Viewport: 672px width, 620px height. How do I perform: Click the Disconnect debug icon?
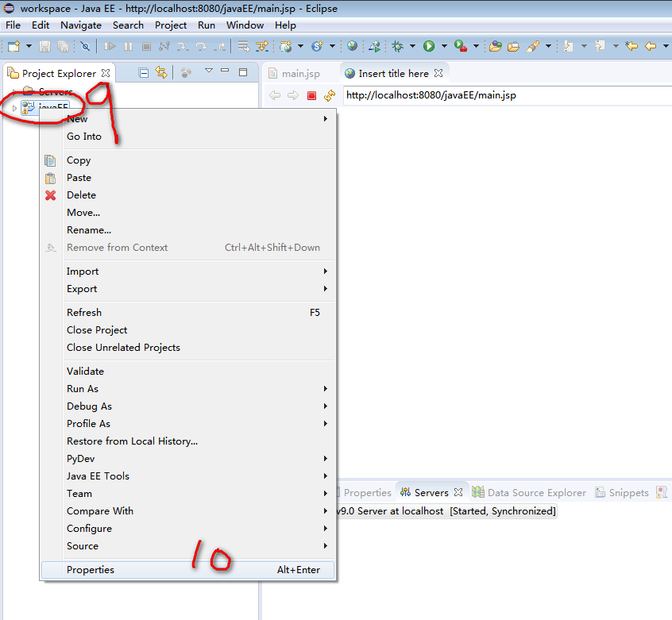point(164,46)
